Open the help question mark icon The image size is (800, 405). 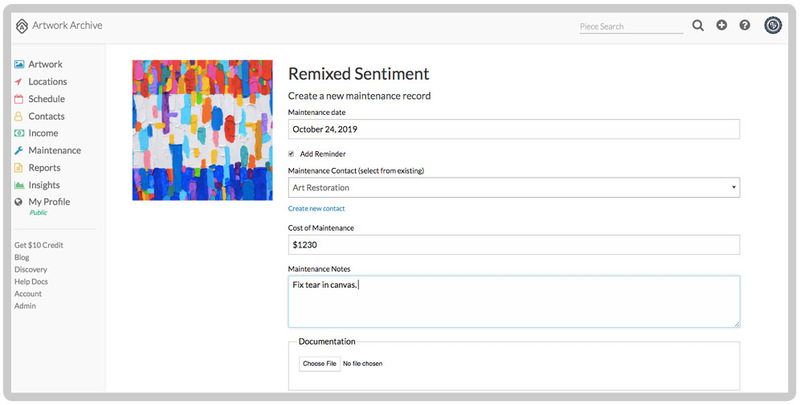[745, 25]
